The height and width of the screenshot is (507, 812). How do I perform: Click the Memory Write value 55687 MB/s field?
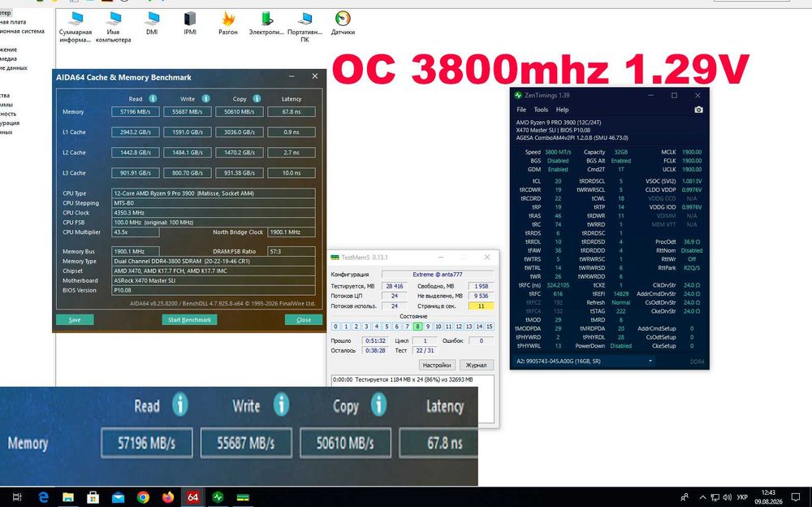pyautogui.click(x=188, y=111)
